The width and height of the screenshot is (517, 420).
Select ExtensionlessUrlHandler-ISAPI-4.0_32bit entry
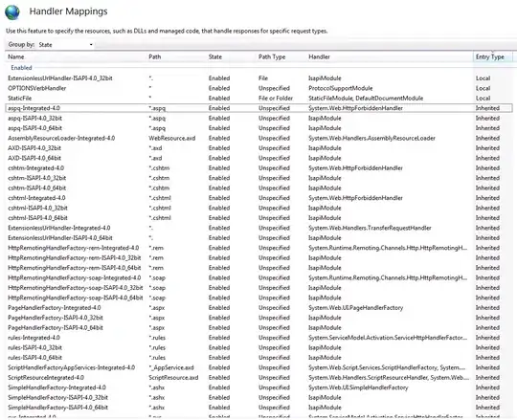(258, 78)
